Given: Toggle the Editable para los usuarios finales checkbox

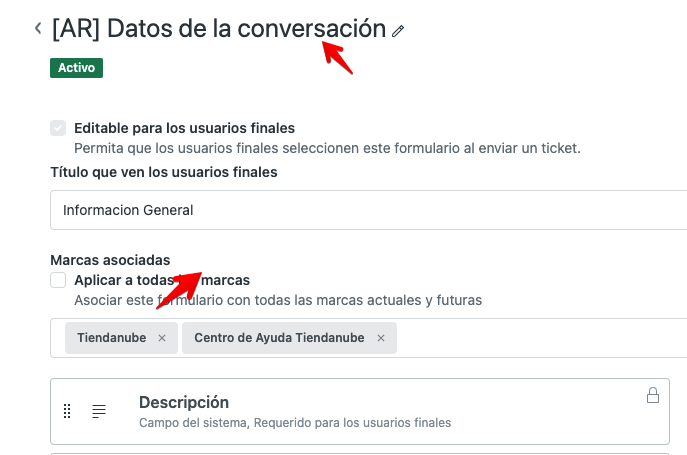Looking at the screenshot, I should coord(59,128).
